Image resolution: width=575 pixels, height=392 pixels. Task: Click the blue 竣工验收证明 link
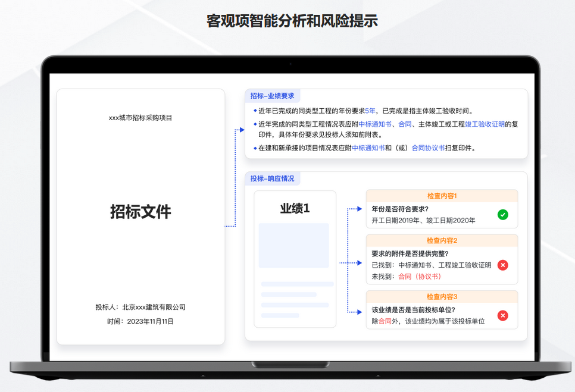tap(485, 124)
